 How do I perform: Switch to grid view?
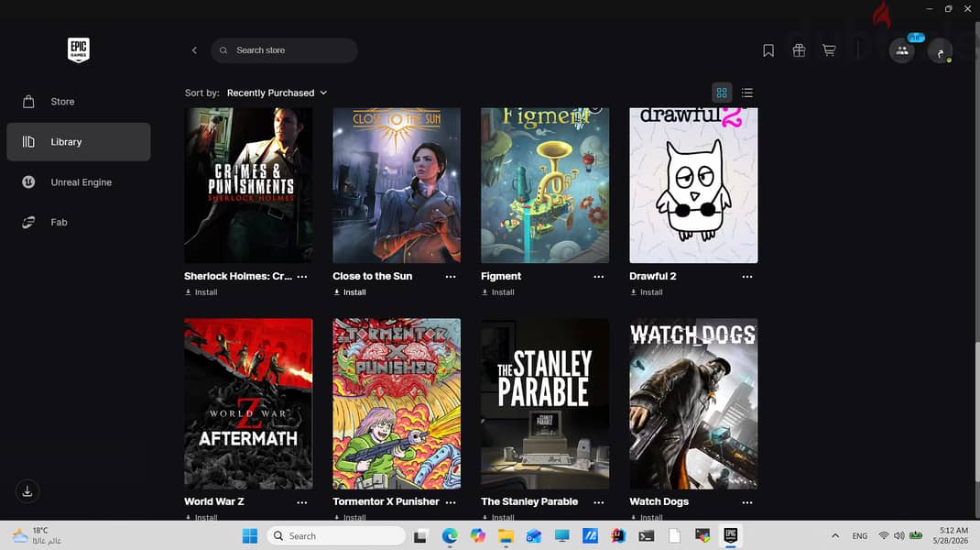click(722, 93)
